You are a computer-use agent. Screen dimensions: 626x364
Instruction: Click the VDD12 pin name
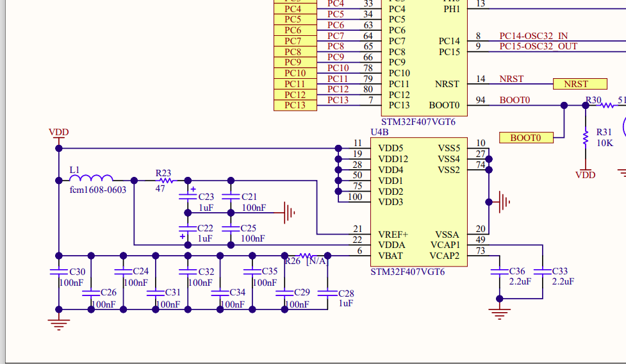[393, 159]
